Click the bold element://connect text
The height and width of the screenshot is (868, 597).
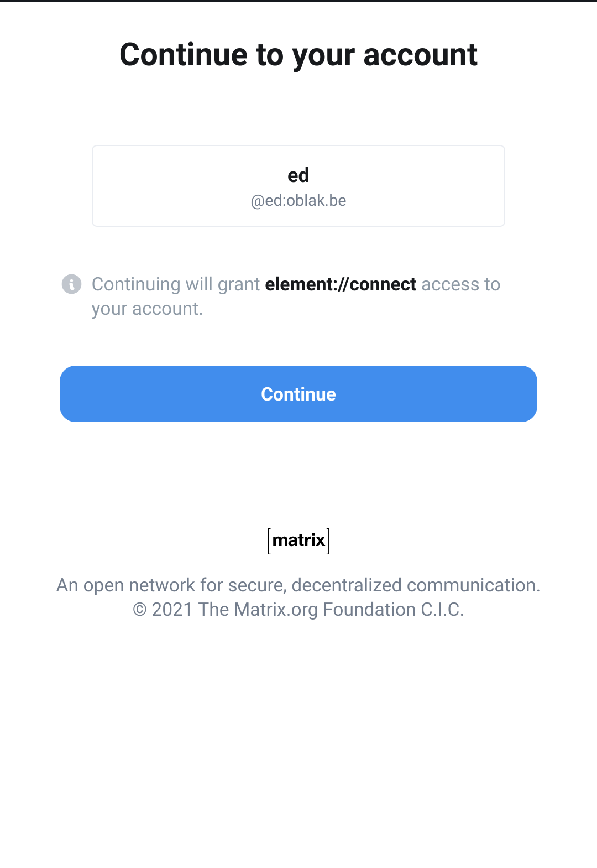[x=341, y=284]
